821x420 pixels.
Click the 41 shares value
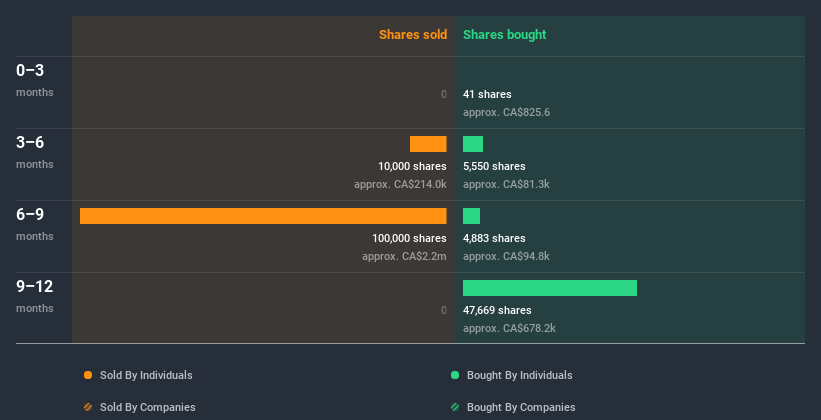487,94
